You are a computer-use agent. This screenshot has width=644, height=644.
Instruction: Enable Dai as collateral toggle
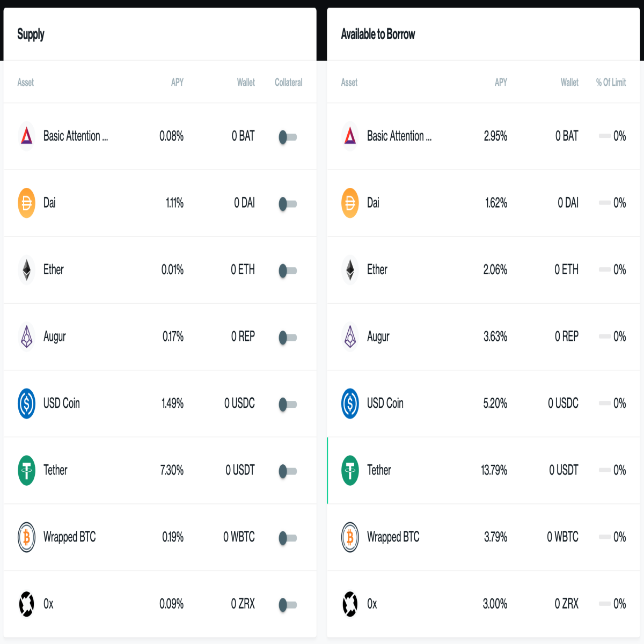click(288, 204)
